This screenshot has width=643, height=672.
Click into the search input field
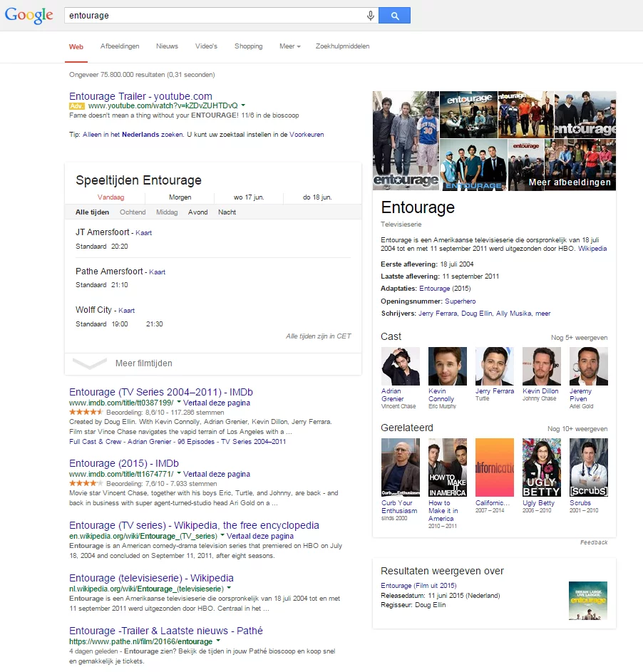pyautogui.click(x=214, y=16)
